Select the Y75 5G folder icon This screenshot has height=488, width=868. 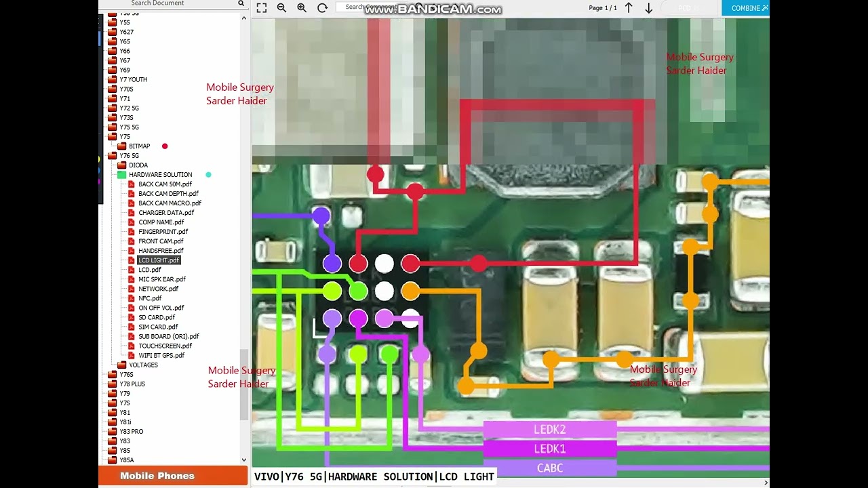112,127
